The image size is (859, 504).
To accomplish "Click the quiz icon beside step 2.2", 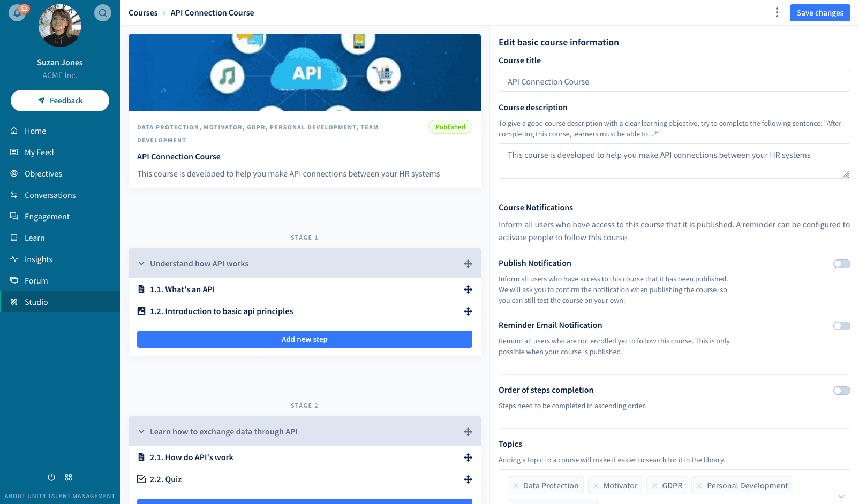I will [141, 479].
